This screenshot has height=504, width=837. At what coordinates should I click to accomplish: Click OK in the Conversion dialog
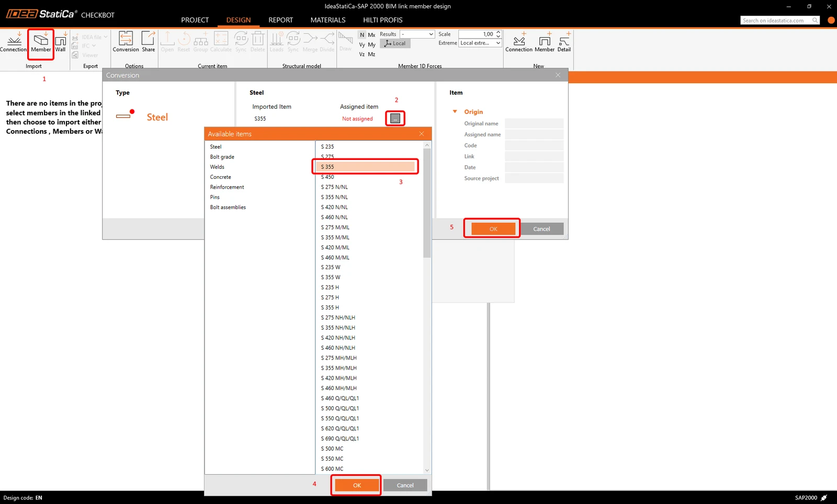(493, 229)
